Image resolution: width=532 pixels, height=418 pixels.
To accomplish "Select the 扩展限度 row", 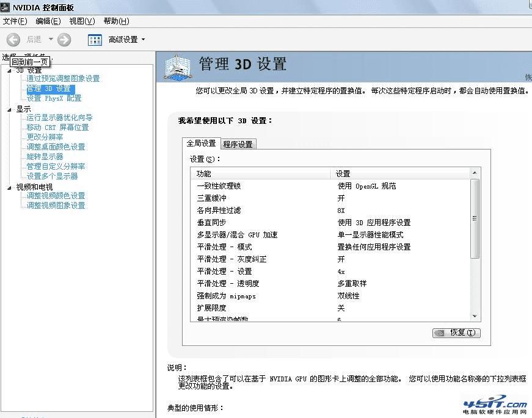I will tap(330, 308).
